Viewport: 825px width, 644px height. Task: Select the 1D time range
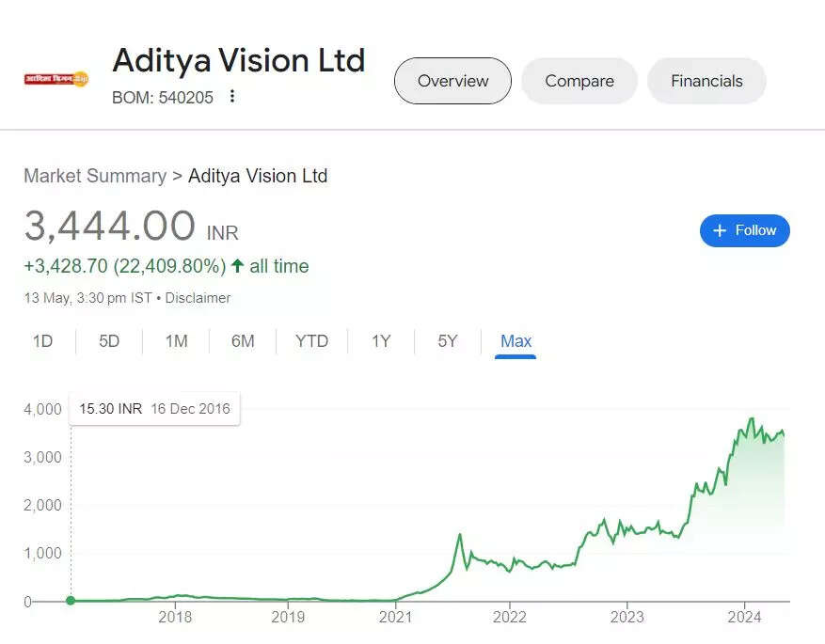click(x=42, y=341)
